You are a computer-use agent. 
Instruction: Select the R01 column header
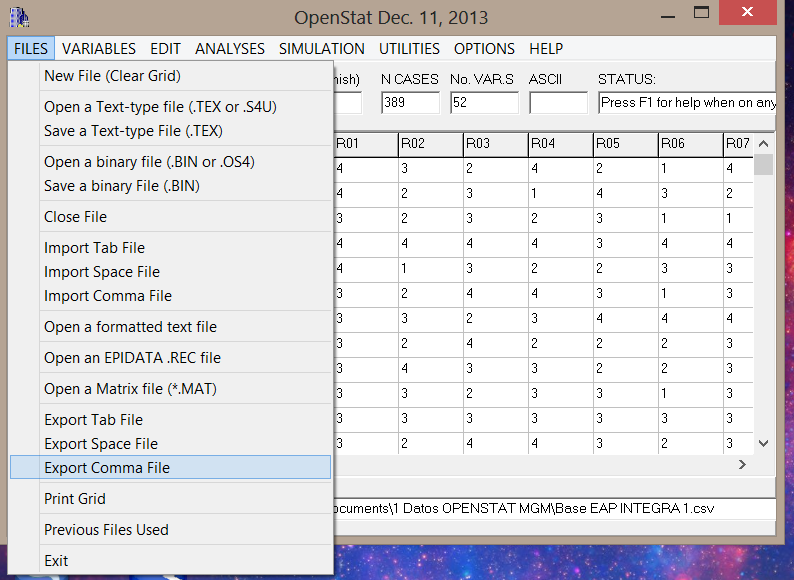tap(366, 144)
